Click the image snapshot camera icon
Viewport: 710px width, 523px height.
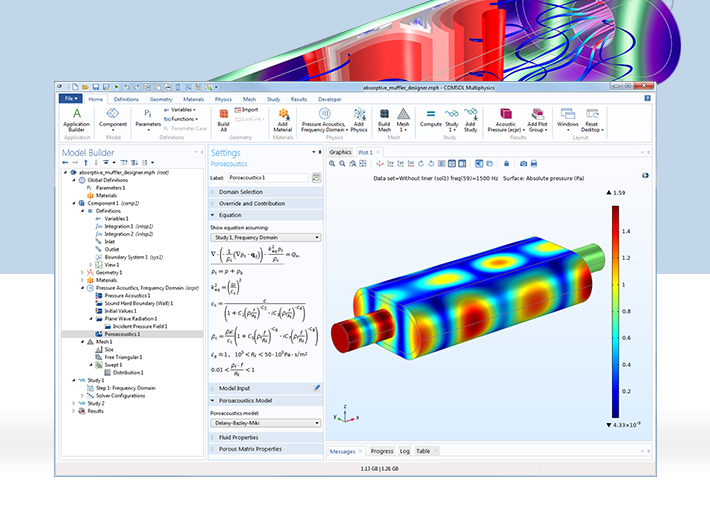click(x=523, y=163)
